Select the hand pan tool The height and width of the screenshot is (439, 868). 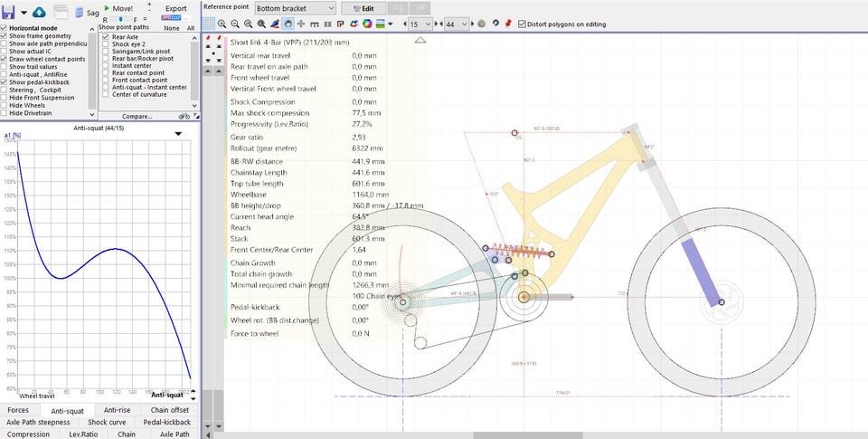pyautogui.click(x=288, y=24)
